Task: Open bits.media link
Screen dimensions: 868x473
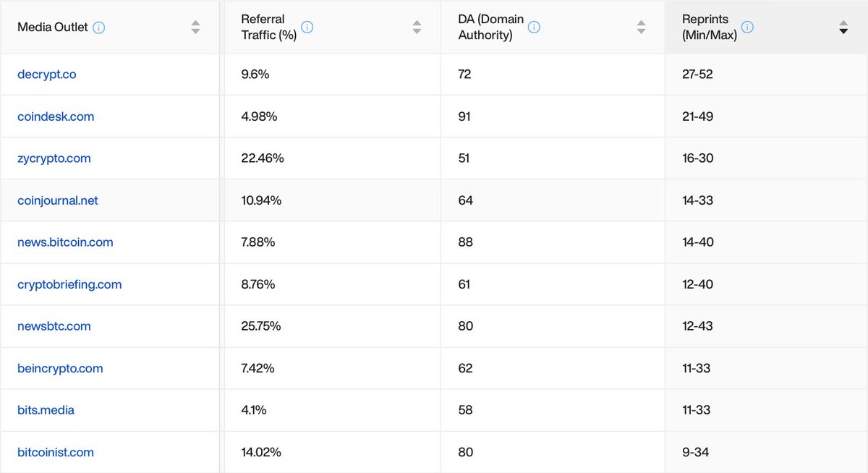Action: click(x=46, y=410)
